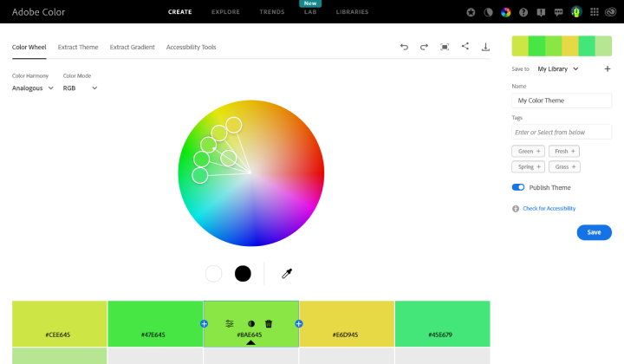Screen dimensions: 624x364
Task: Select the #E6D945 yellow color swatch
Action: [x=347, y=323]
